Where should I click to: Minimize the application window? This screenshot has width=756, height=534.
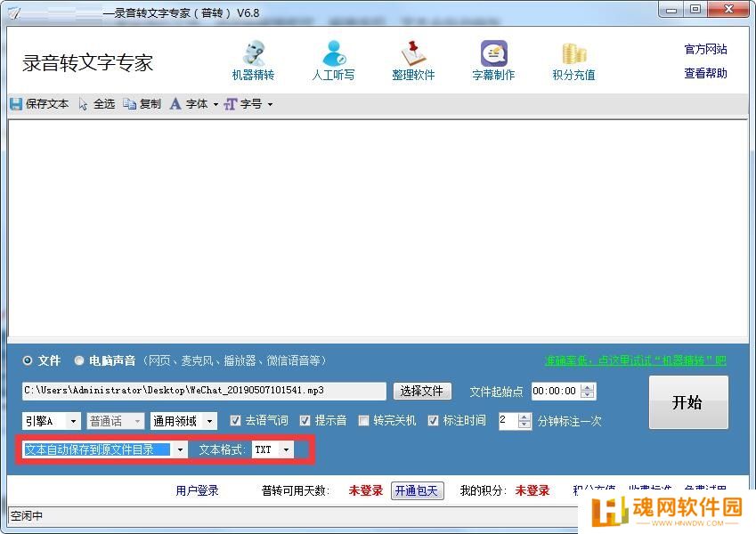pyautogui.click(x=671, y=9)
